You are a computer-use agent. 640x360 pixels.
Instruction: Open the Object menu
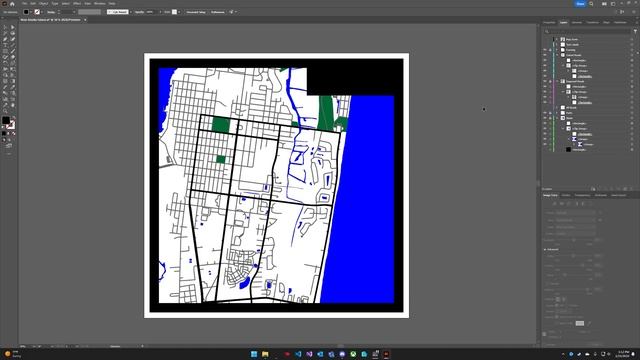43,4
